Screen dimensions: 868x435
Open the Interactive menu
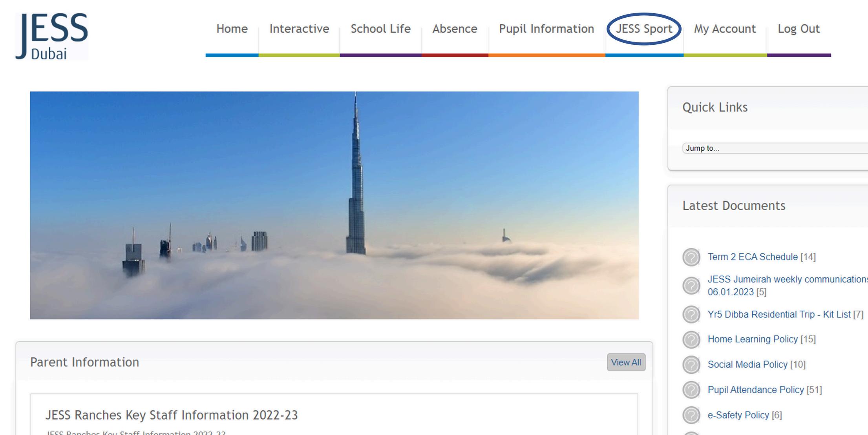299,29
